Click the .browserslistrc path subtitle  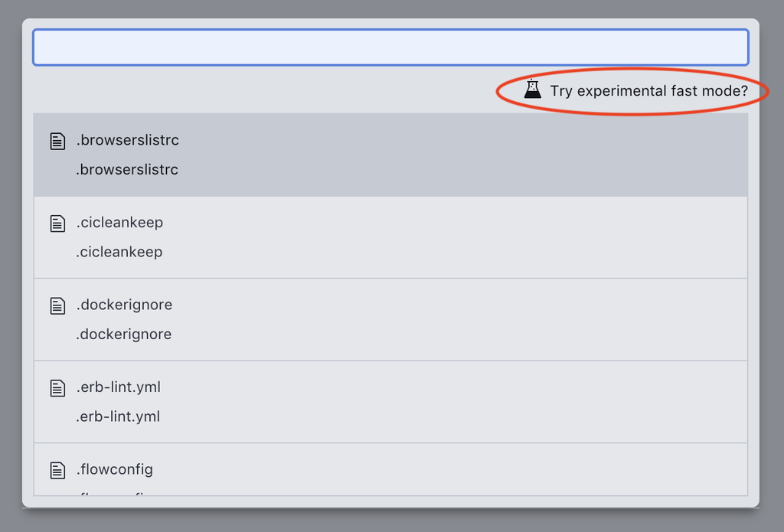[127, 170]
